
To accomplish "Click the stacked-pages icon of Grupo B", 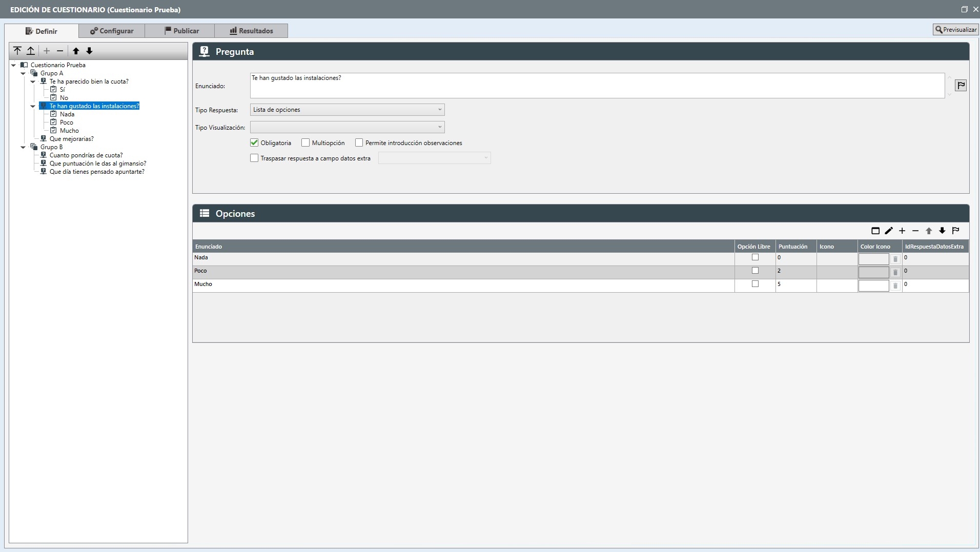I will pyautogui.click(x=34, y=147).
